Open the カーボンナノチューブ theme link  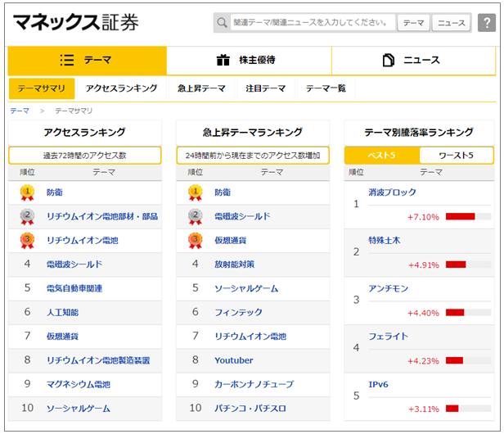click(254, 384)
